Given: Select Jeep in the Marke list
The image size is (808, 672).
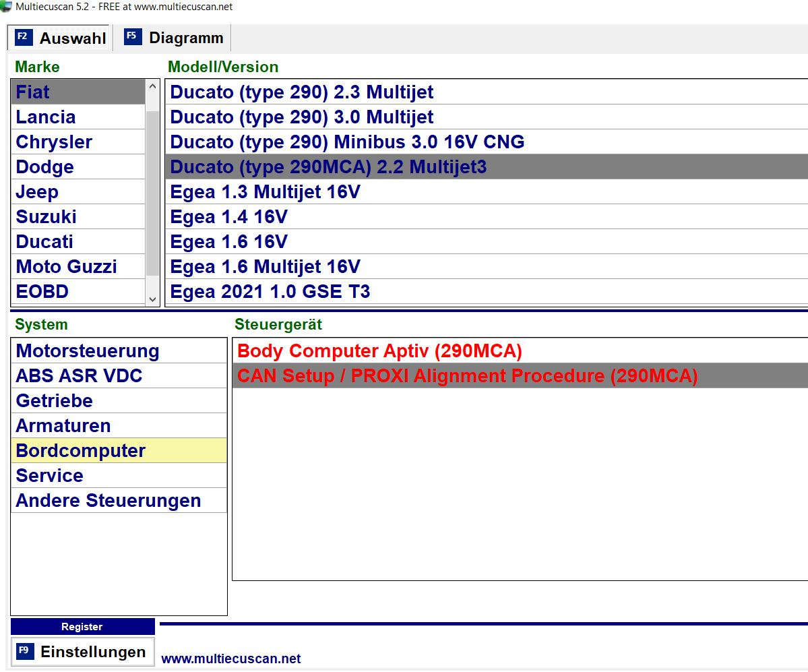Looking at the screenshot, I should 78,191.
